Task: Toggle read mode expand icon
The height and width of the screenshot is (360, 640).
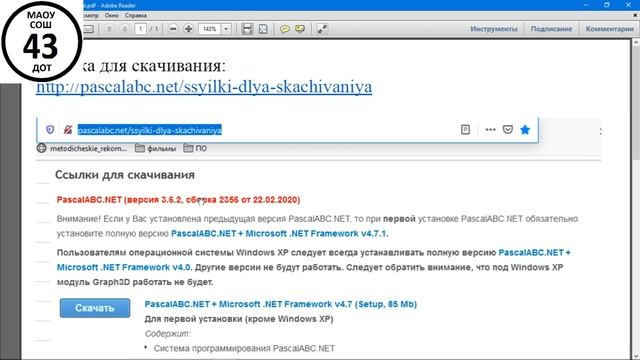Action: 322,29
